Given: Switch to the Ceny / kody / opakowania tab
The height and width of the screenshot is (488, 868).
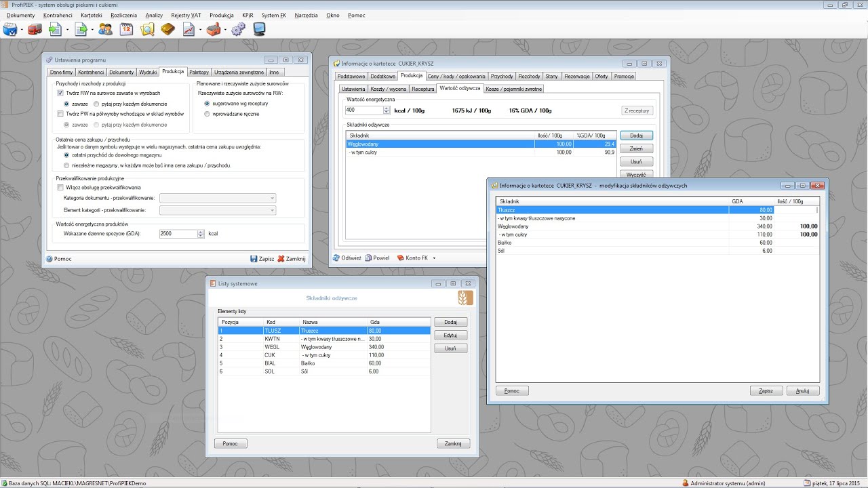Looking at the screenshot, I should coord(456,77).
